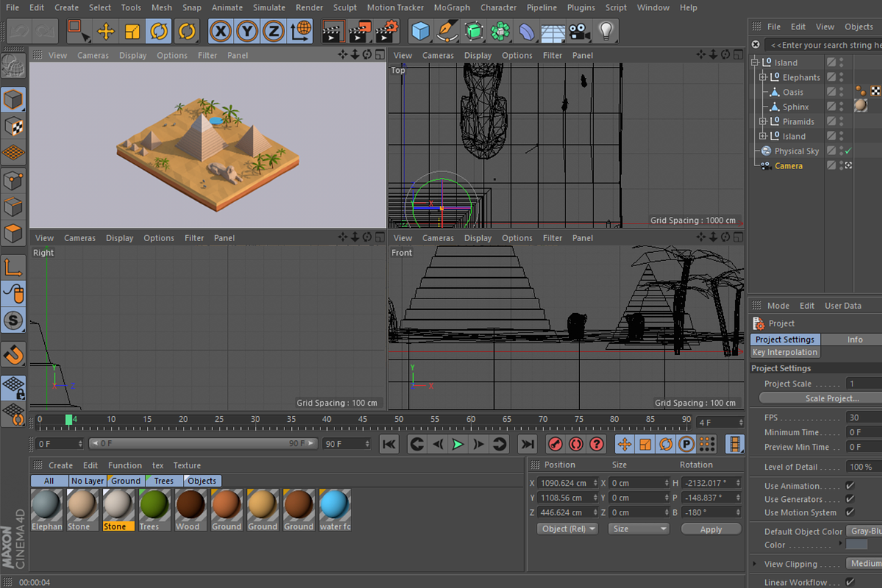Select the water blue material
Image resolution: width=882 pixels, height=588 pixels.
click(x=334, y=509)
